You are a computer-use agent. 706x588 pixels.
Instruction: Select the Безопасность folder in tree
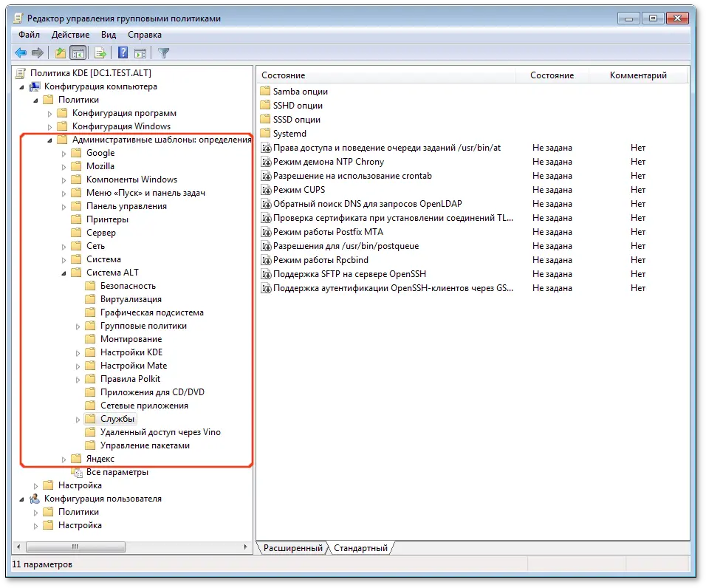[x=128, y=286]
